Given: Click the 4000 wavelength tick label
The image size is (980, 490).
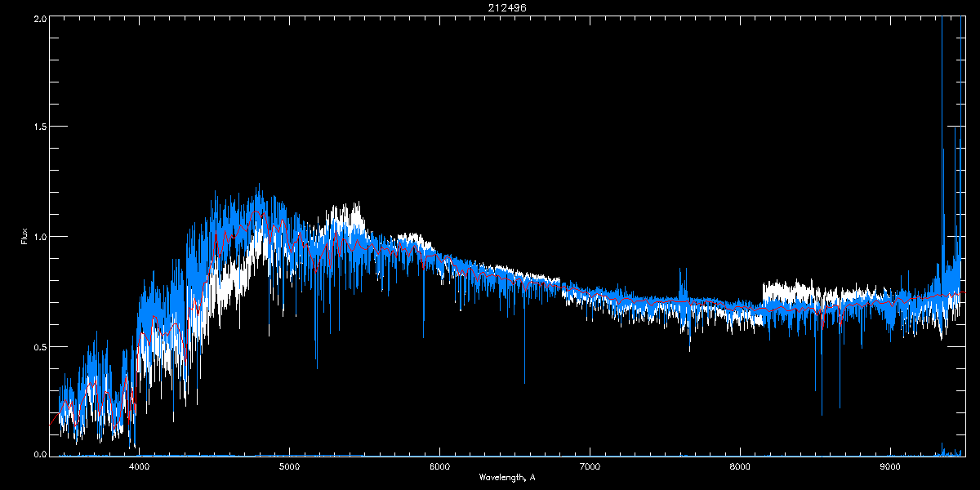Looking at the screenshot, I should (x=140, y=466).
